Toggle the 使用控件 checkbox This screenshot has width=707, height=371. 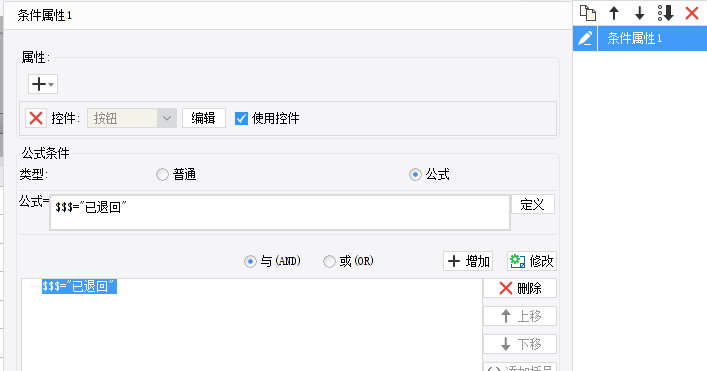click(241, 119)
